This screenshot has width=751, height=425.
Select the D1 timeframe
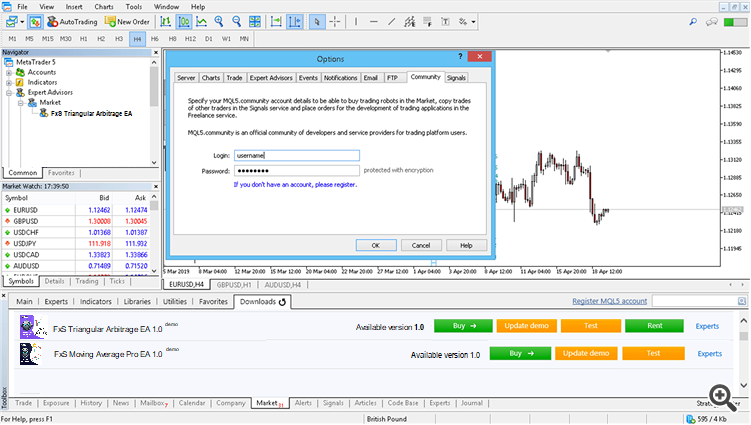tap(208, 39)
